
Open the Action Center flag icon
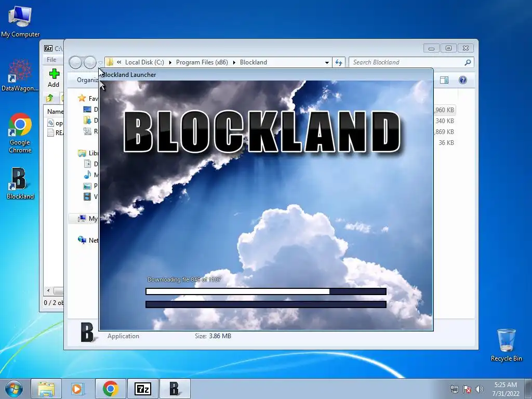467,389
